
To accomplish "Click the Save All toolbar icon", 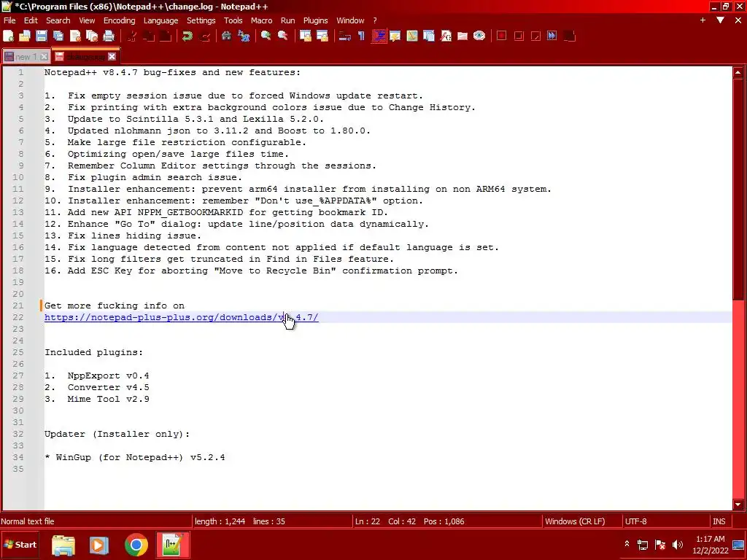I will pos(58,36).
